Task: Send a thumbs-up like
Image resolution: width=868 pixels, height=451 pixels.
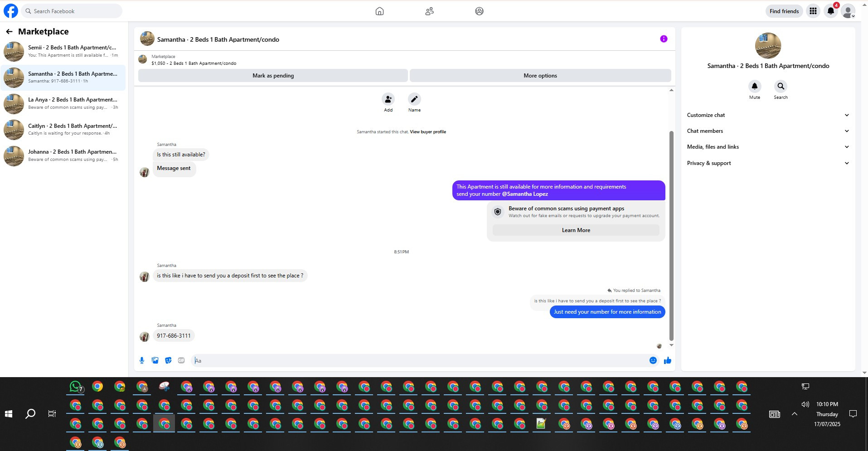Action: (668, 360)
